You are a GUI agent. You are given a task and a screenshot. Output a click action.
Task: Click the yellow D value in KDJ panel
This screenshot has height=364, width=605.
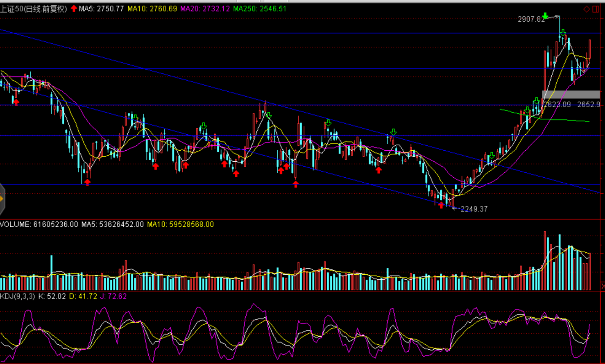click(x=83, y=296)
